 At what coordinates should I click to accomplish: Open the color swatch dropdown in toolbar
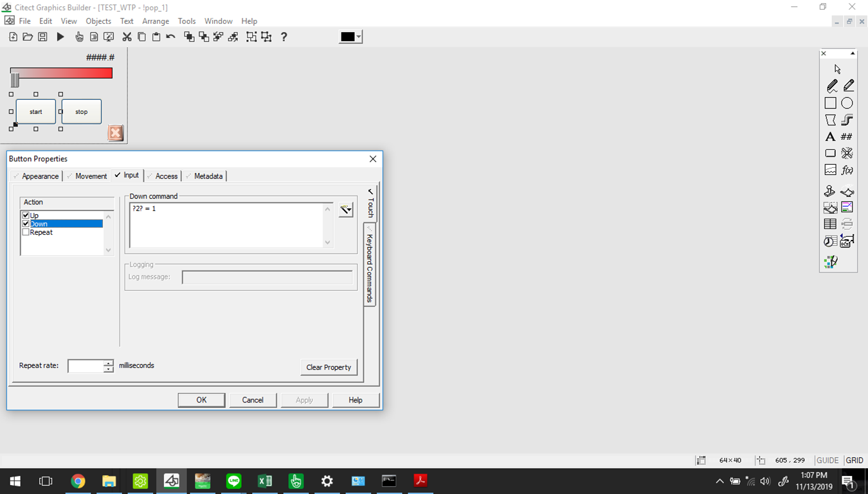pos(359,37)
